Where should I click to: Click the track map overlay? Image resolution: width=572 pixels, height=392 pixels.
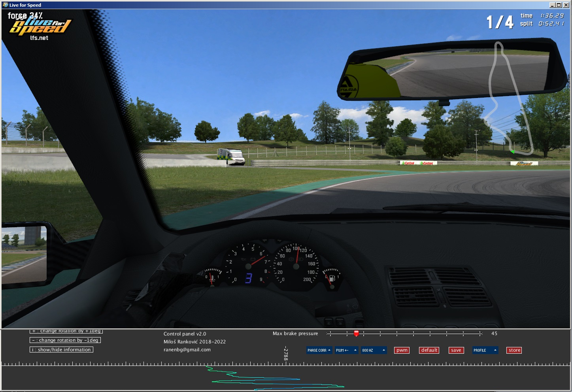point(510,98)
